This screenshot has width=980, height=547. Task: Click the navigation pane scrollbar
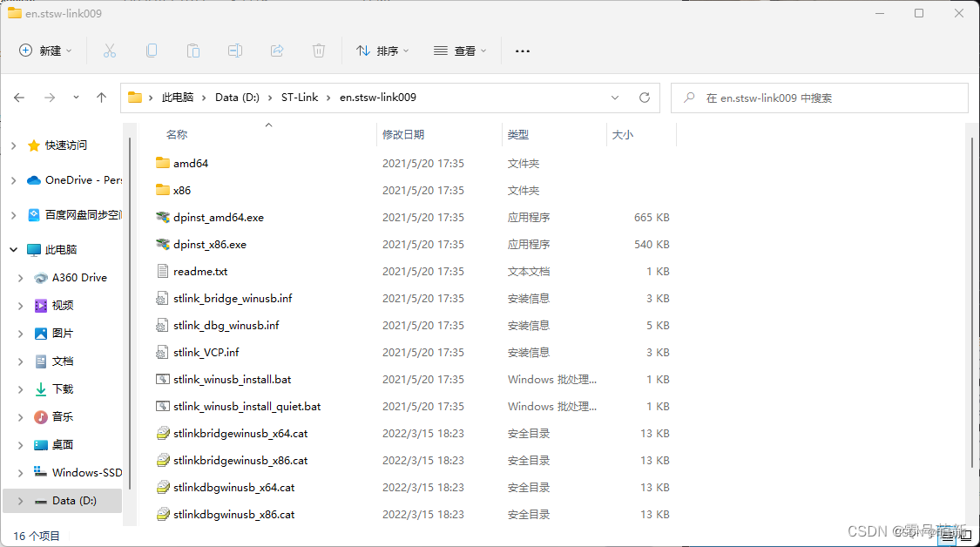tap(130, 313)
